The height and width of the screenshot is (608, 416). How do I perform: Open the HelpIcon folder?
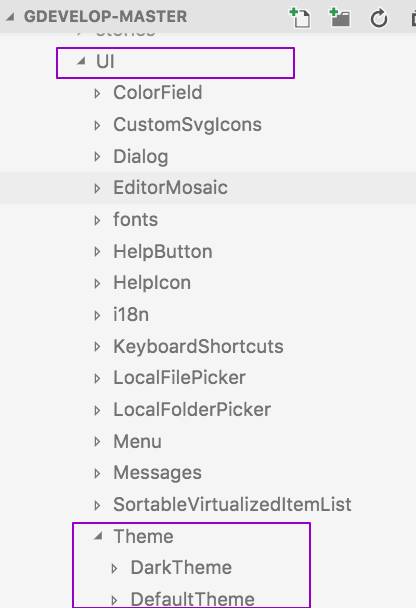tap(152, 283)
